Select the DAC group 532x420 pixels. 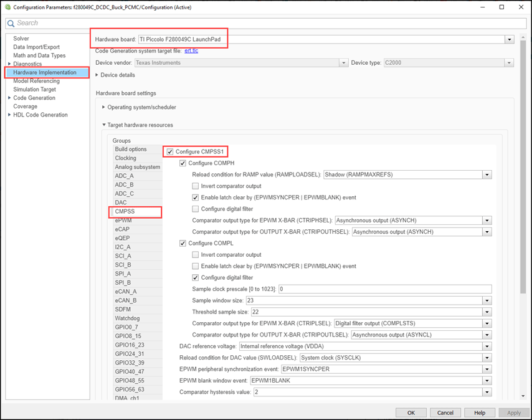pos(138,203)
